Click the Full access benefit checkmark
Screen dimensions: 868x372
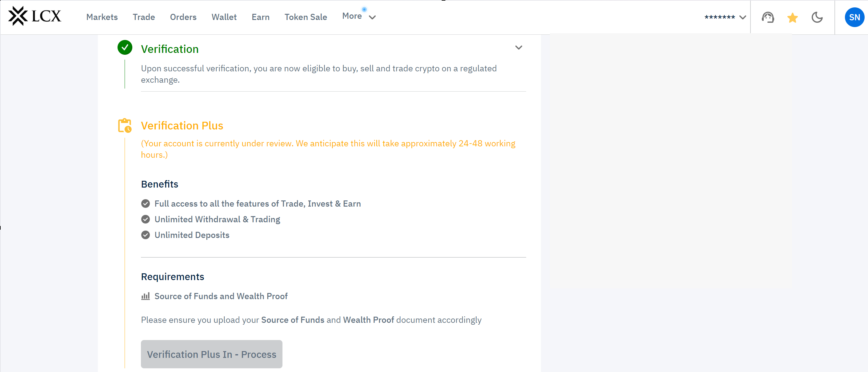(x=146, y=204)
